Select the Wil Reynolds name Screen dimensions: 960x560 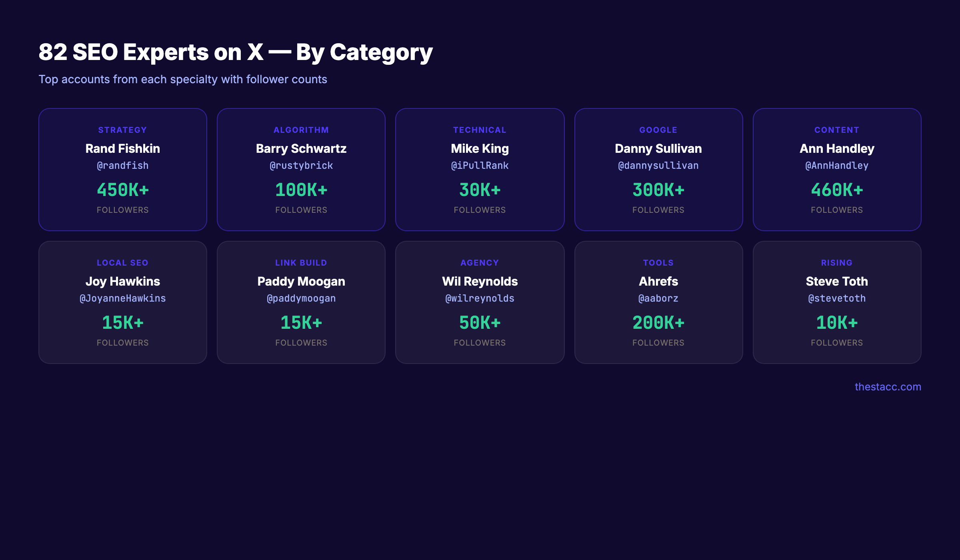pos(480,282)
